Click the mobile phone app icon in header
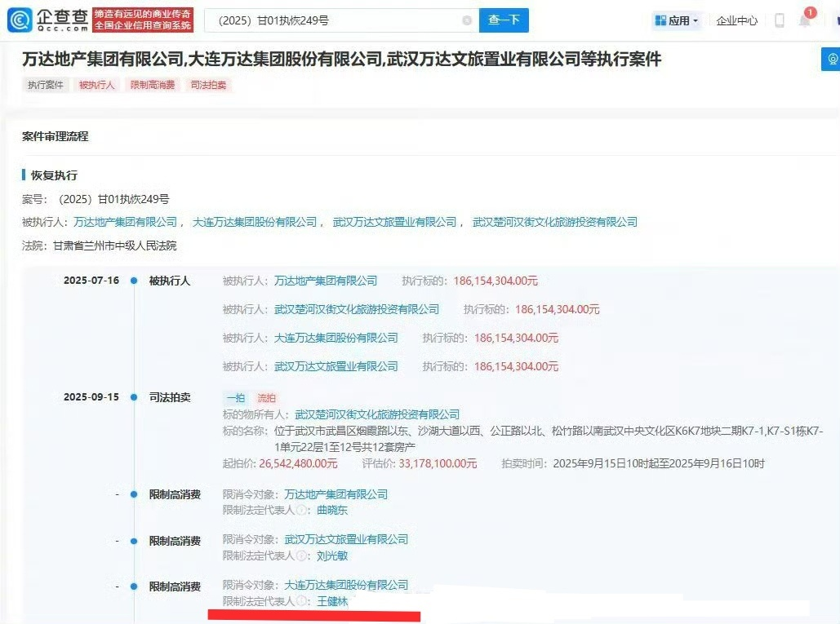840x624 pixels. coord(780,20)
